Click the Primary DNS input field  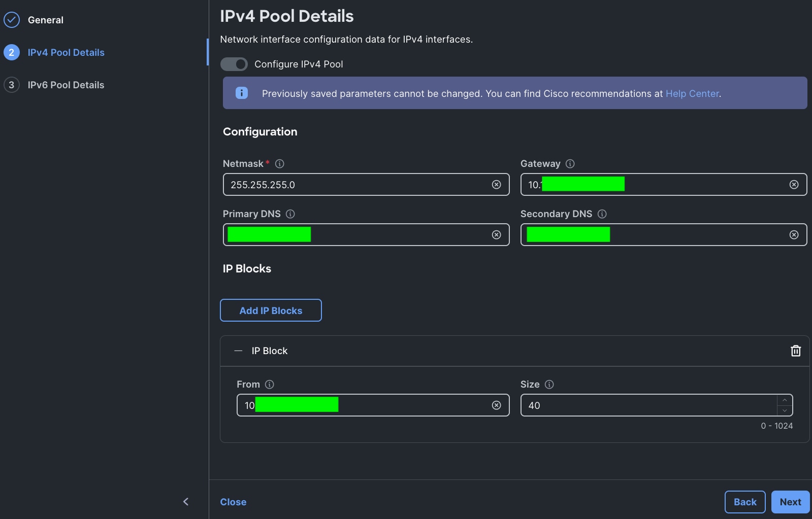tap(366, 235)
